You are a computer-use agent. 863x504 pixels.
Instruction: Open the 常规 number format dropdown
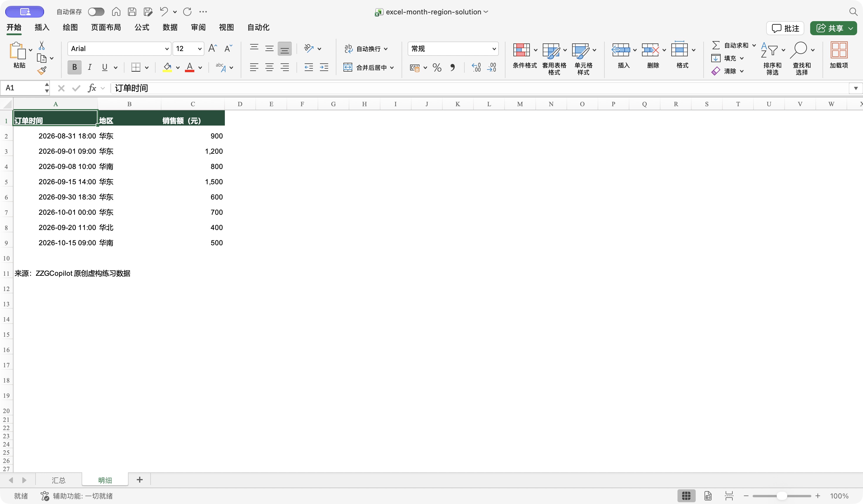[494, 49]
